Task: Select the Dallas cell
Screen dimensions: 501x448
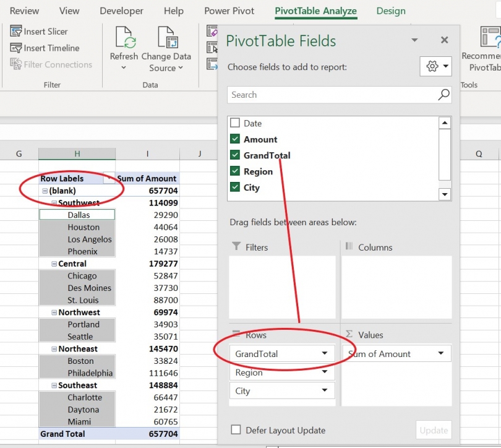Action: [x=77, y=215]
